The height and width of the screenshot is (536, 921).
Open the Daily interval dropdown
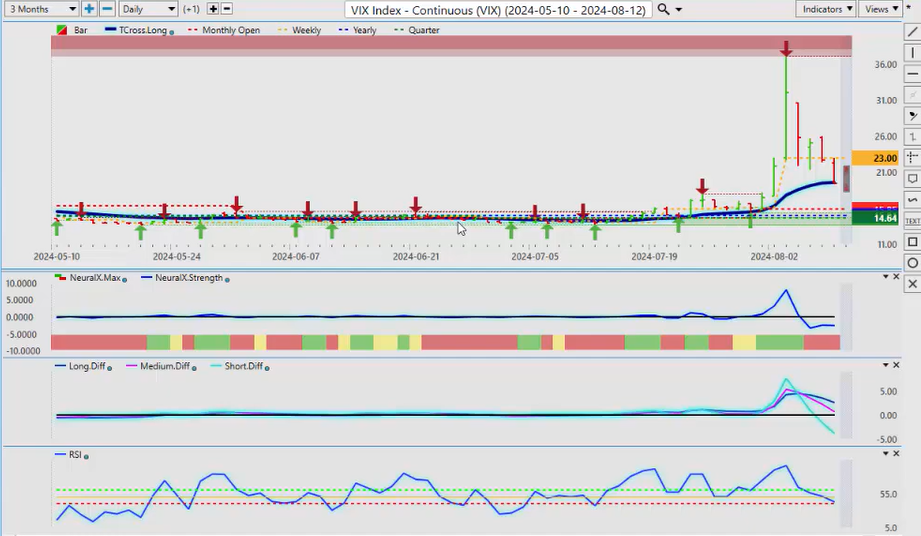(147, 9)
